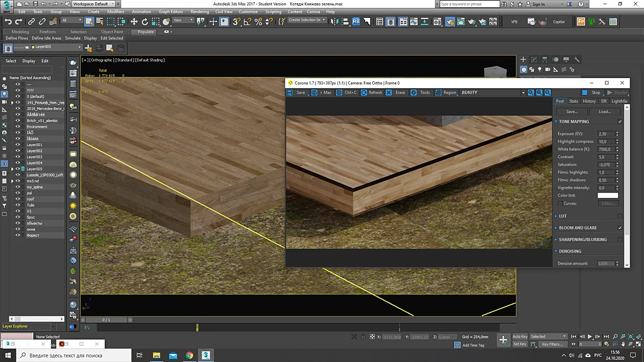Switch to the Stats tab
Screen dimensions: 644x362
click(574, 101)
